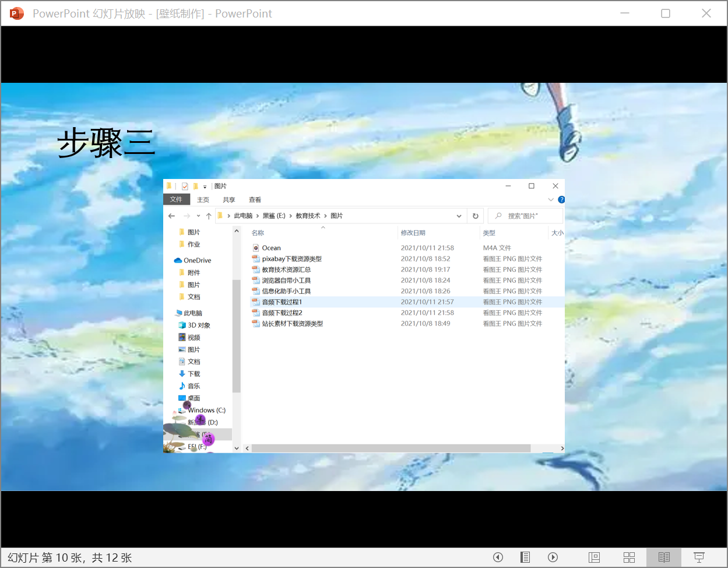Image resolution: width=728 pixels, height=568 pixels.
Task: Click 此电脑 in the address bar breadcrumb
Action: pyautogui.click(x=243, y=216)
